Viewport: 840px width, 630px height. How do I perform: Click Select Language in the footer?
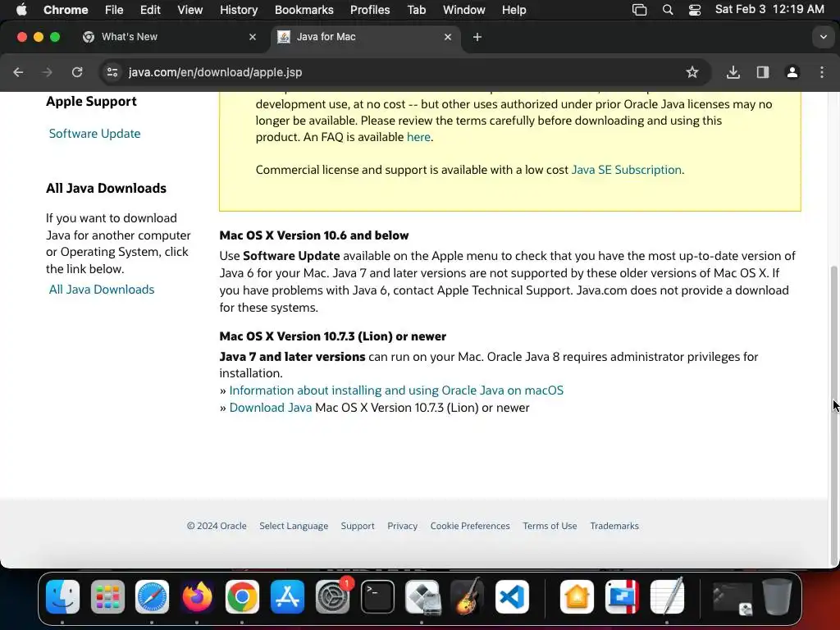pos(294,526)
